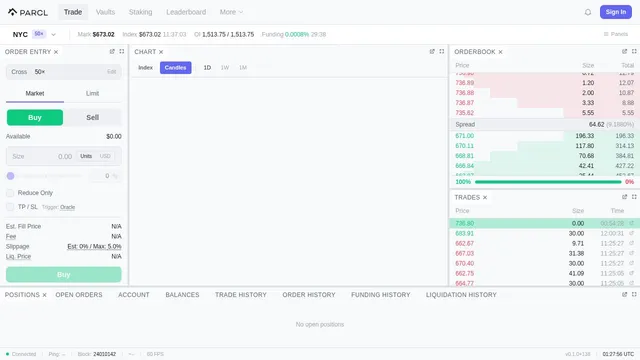Open the Order History tab
Image resolution: width=640 pixels, height=360 pixels.
[x=309, y=295]
